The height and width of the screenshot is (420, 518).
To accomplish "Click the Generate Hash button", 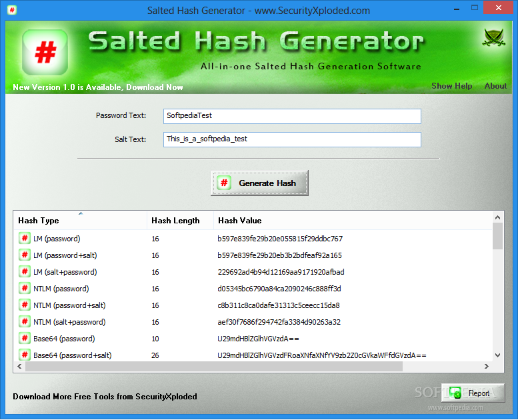I will pos(259,183).
